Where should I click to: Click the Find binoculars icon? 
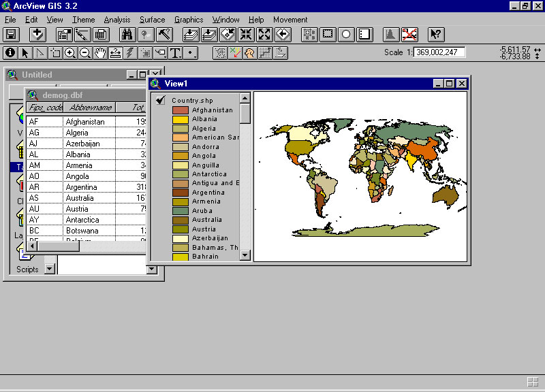coord(127,35)
